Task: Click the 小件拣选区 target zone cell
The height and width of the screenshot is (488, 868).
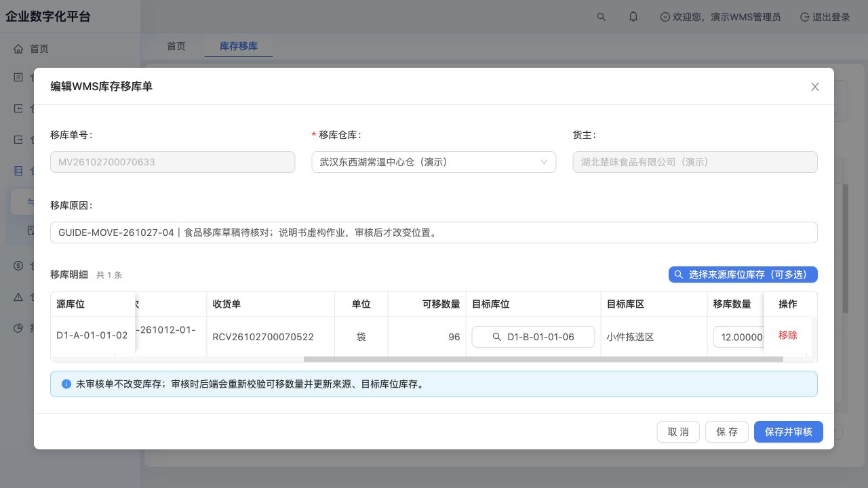Action: 631,337
